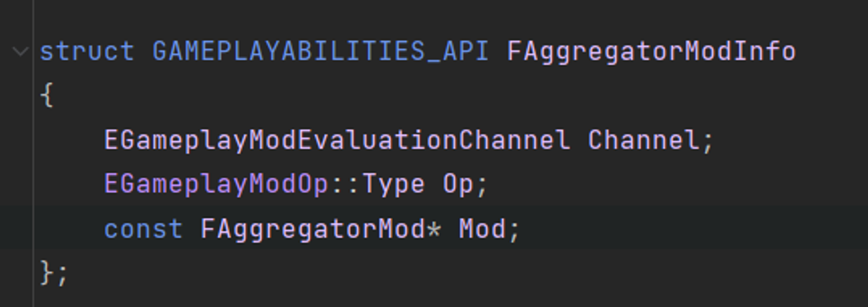Select the Channel member variable

click(643, 140)
